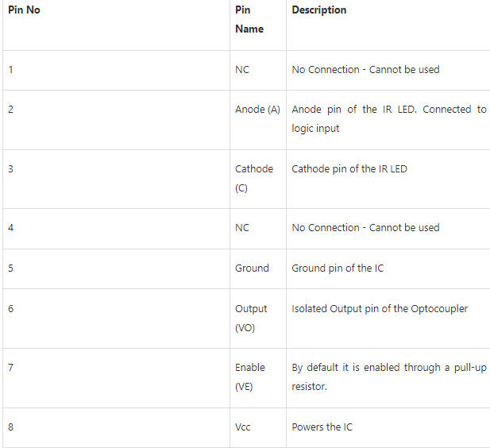Select the "Vcc" pin name cell
The image size is (490, 448).
(243, 427)
